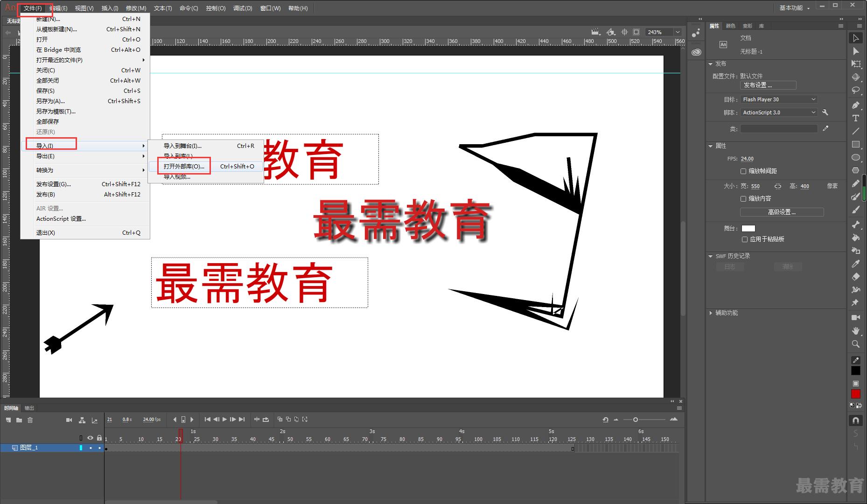
Task: Select the Selection arrow tool
Action: click(x=856, y=38)
